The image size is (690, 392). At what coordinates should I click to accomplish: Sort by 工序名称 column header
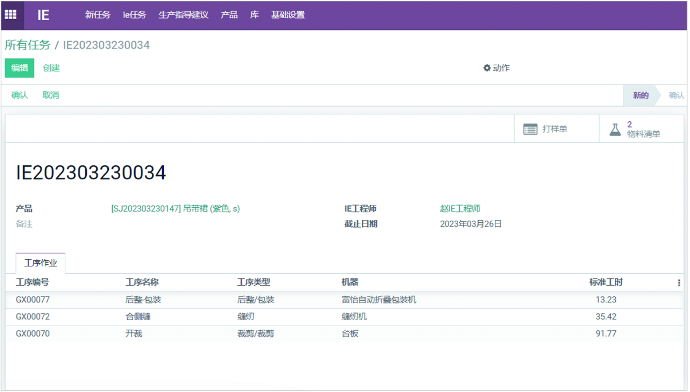(142, 282)
